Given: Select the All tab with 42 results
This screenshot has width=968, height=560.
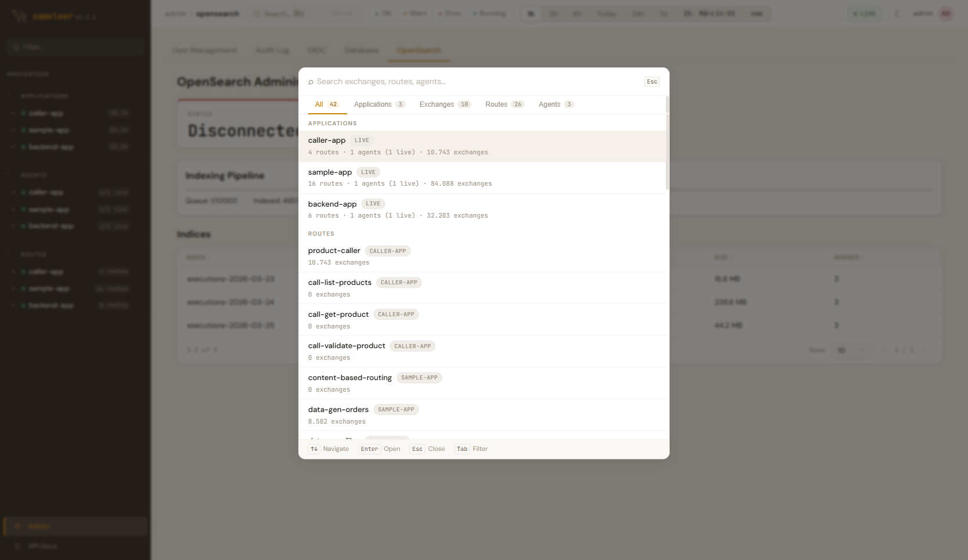Looking at the screenshot, I should (326, 104).
